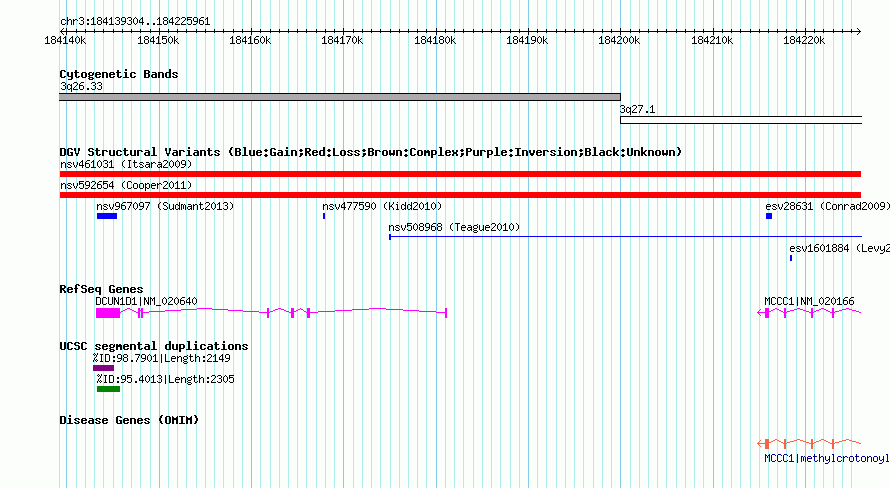Image resolution: width=890 pixels, height=488 pixels.
Task: Click the Cytogenetic Bands track title
Action: coord(119,74)
